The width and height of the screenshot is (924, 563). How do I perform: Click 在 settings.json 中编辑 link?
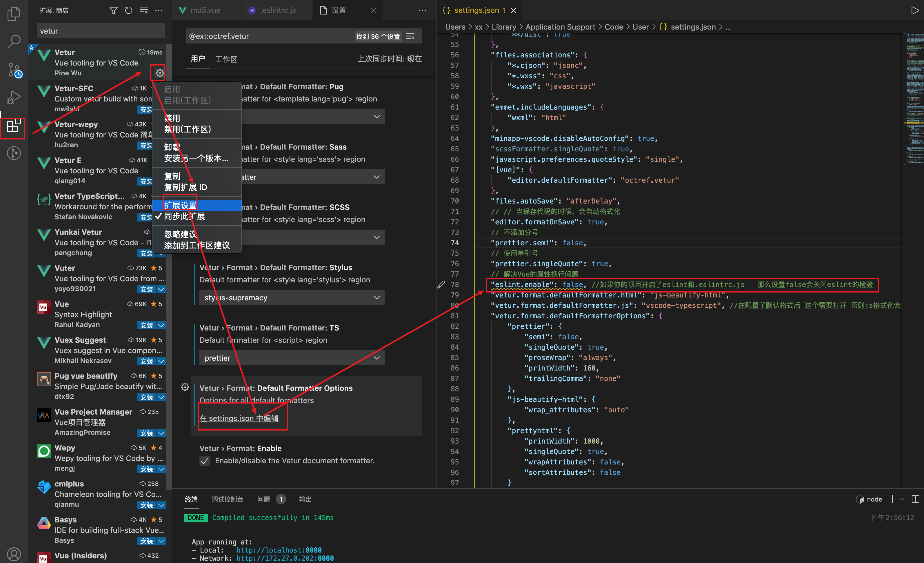239,418
